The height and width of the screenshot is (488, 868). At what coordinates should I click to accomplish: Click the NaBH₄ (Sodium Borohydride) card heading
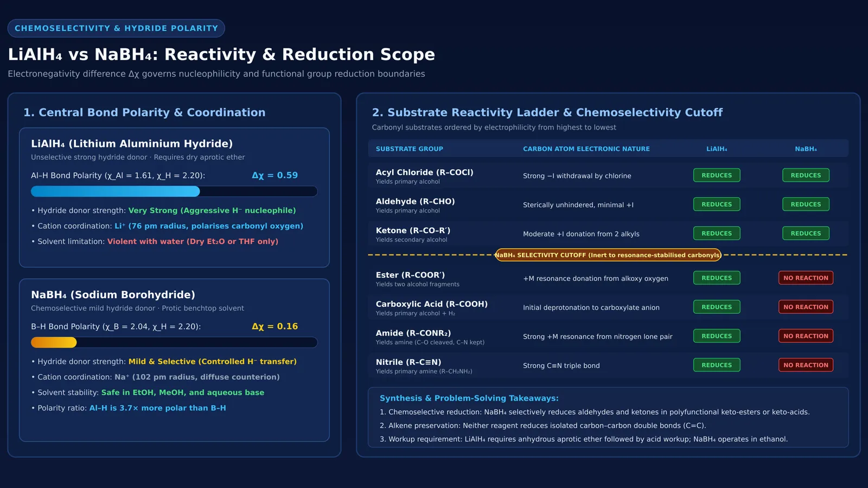point(113,294)
